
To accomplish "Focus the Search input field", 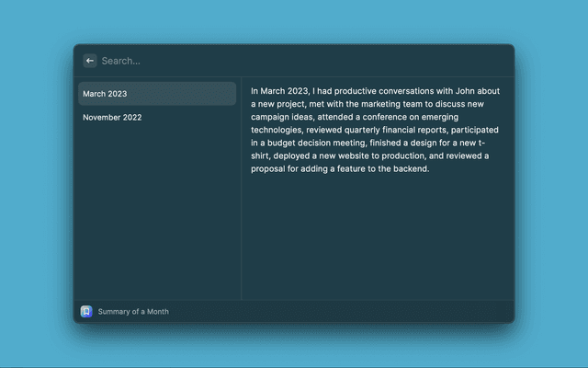I will 276,61.
